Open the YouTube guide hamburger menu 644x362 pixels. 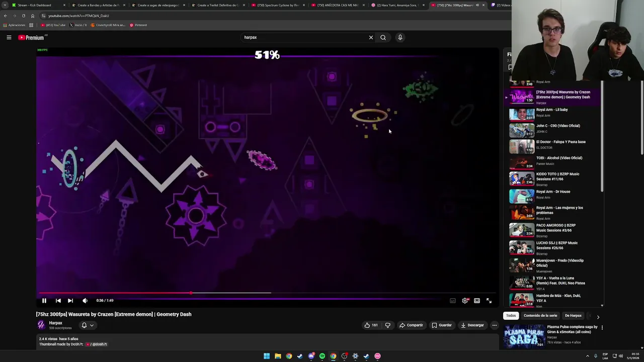(x=9, y=37)
